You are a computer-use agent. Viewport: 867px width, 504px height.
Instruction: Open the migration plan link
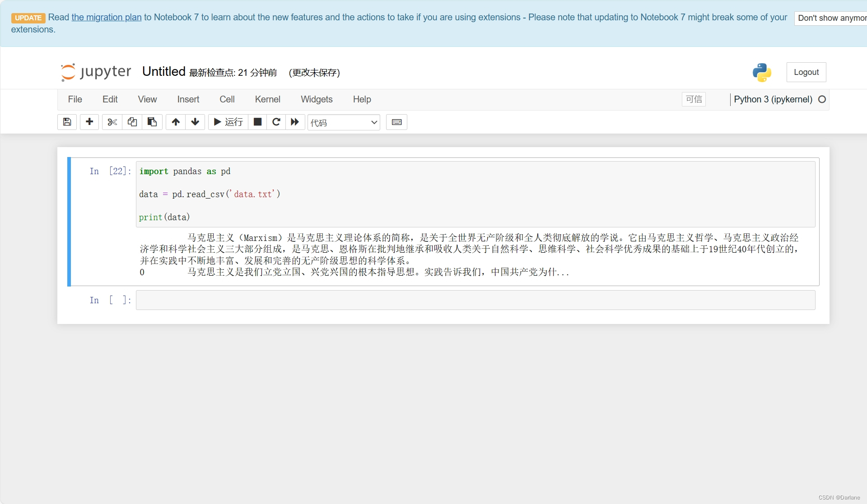[107, 17]
